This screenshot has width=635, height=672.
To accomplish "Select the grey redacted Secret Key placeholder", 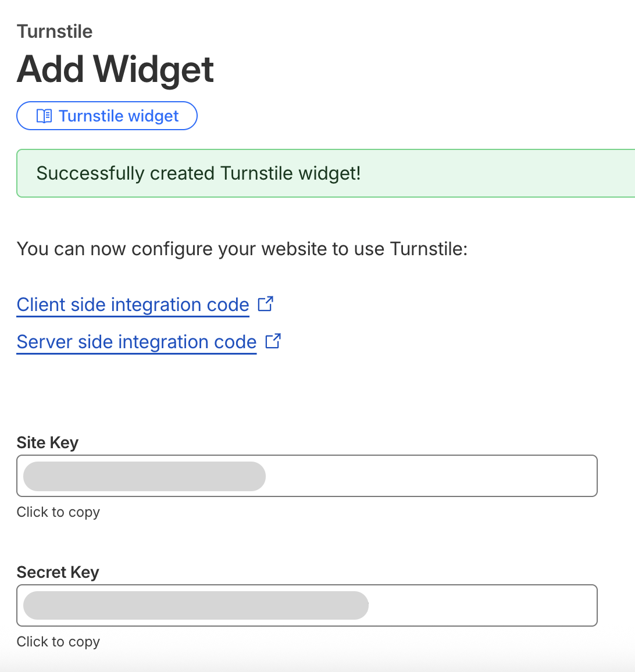I will (195, 605).
